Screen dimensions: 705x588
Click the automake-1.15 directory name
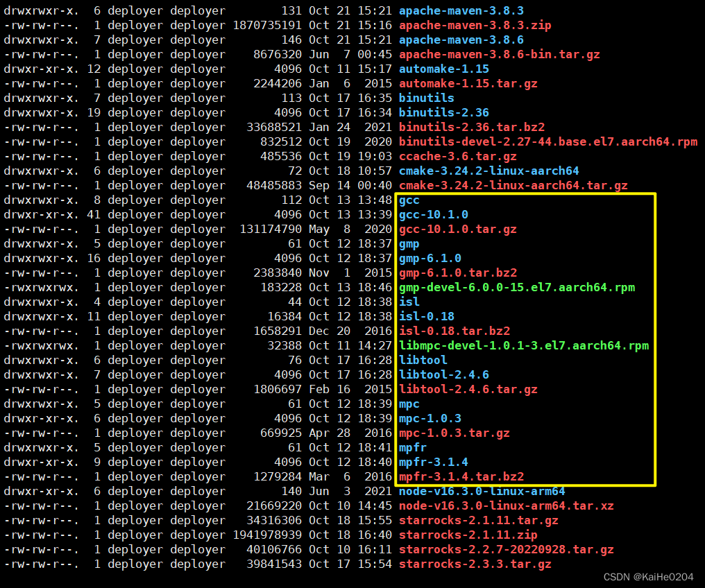tap(444, 69)
